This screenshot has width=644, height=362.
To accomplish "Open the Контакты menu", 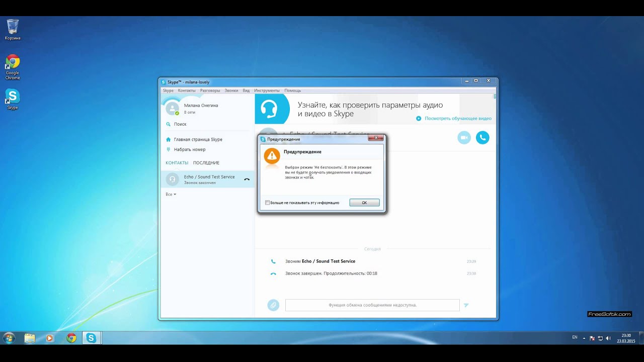I will point(187,90).
